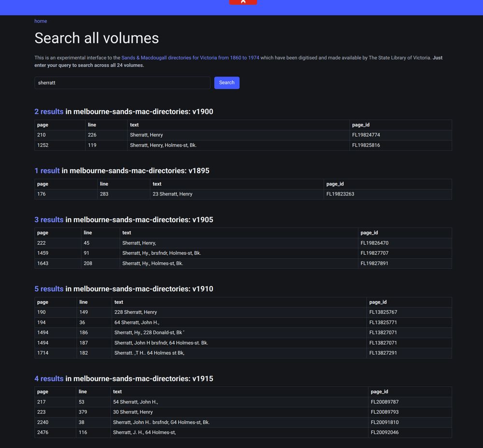Select the line column header in v1895 table
483x448 pixels.
(x=102, y=183)
